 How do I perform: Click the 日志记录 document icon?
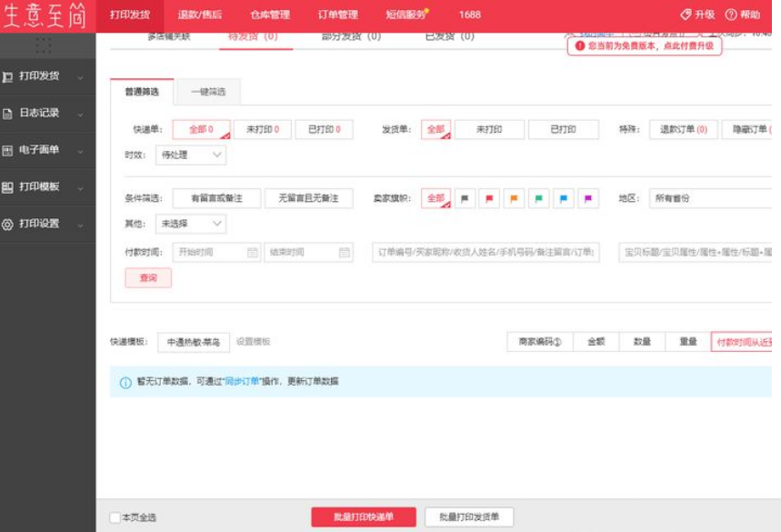[7, 114]
